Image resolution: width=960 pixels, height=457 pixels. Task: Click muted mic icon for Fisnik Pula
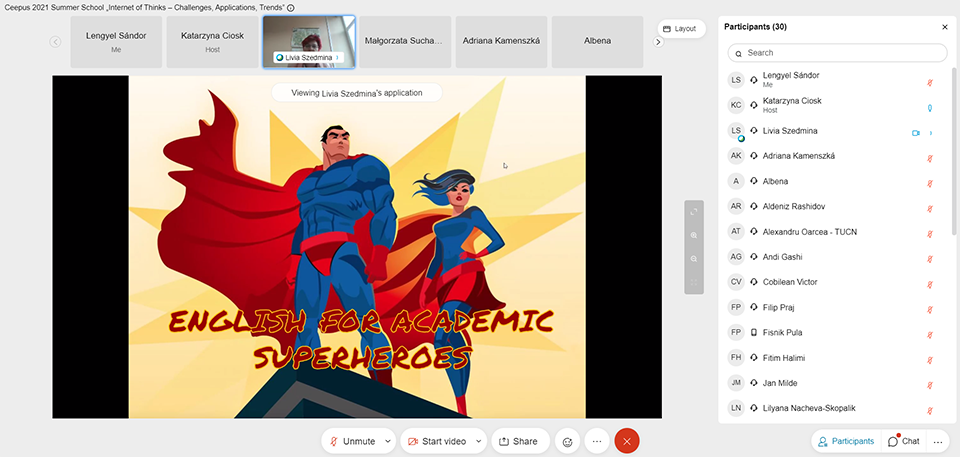929,335
